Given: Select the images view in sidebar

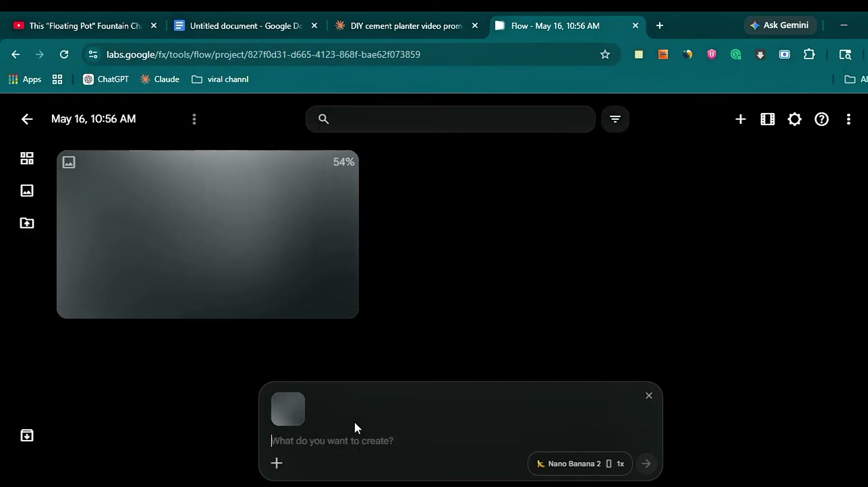Looking at the screenshot, I should (27, 191).
